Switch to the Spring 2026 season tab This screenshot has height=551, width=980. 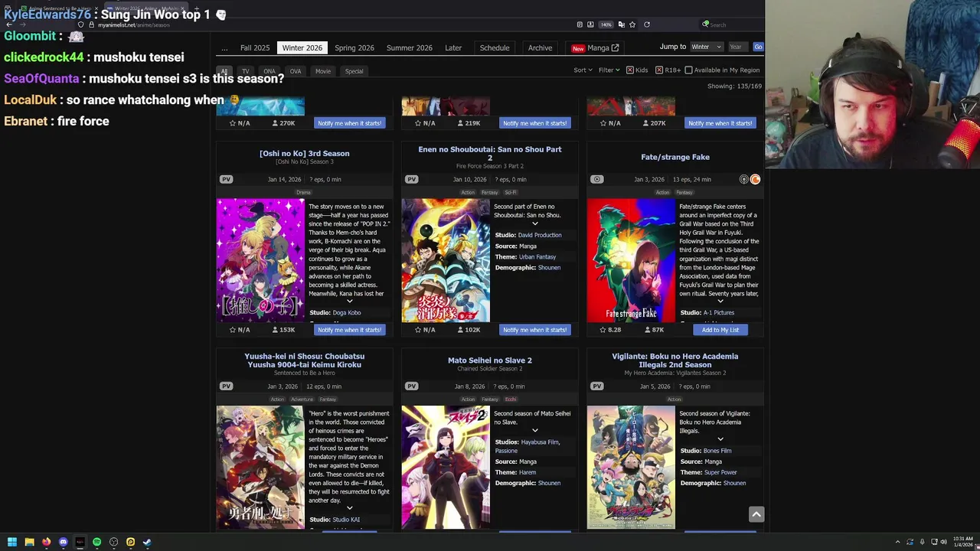[x=354, y=48]
